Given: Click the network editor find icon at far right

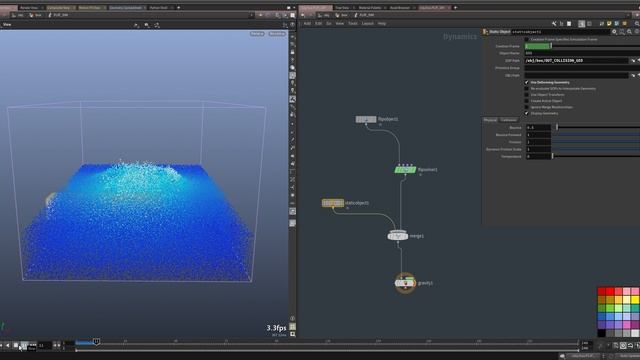Looking at the screenshot, I should (637, 24).
